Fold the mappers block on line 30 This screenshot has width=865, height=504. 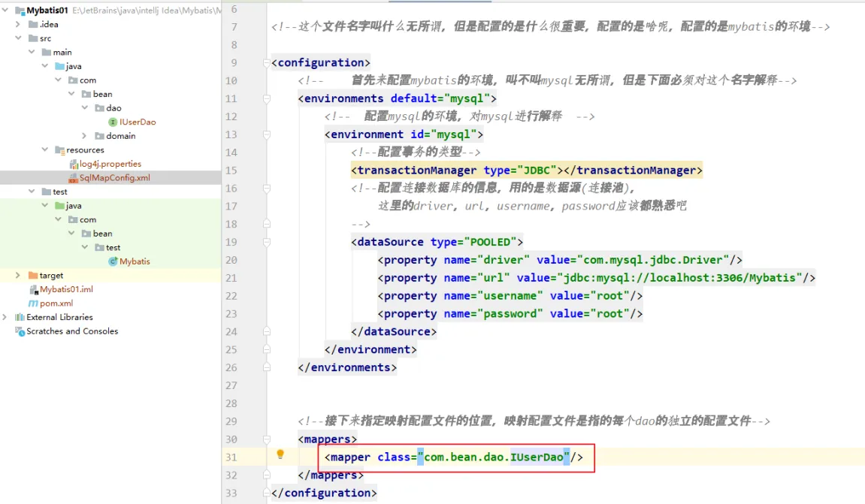click(x=266, y=439)
